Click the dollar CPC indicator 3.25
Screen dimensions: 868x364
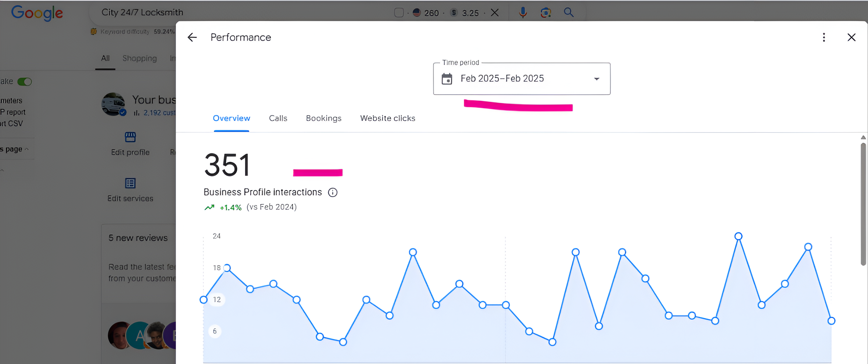(x=464, y=13)
